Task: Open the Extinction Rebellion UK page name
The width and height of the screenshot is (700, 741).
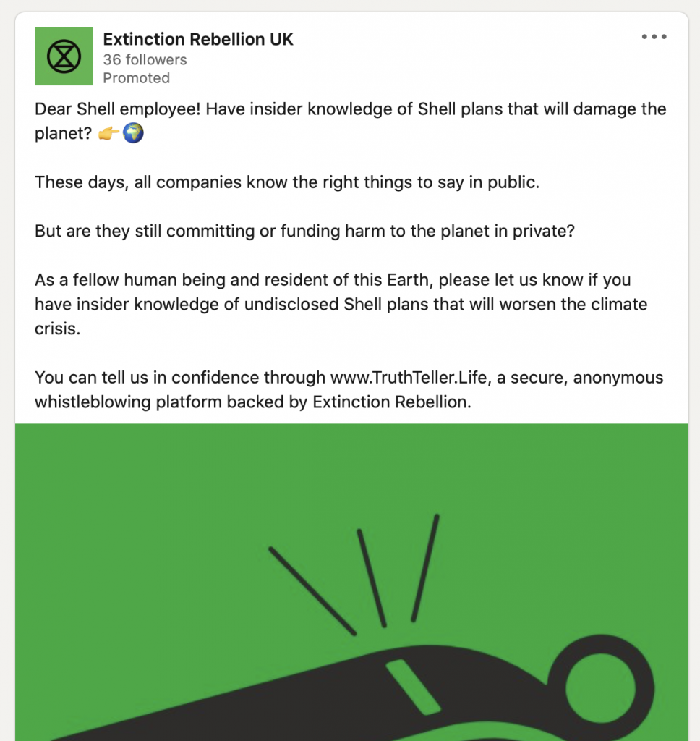Action: point(198,39)
